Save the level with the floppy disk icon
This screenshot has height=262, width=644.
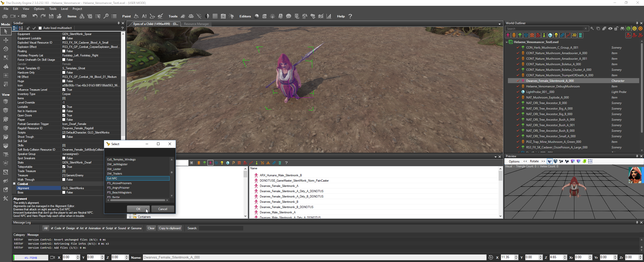tap(51, 16)
